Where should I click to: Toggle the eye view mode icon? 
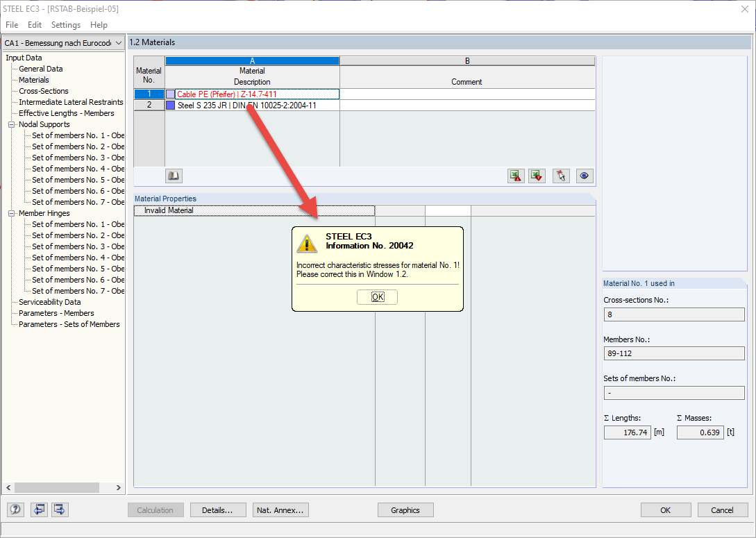(x=585, y=176)
